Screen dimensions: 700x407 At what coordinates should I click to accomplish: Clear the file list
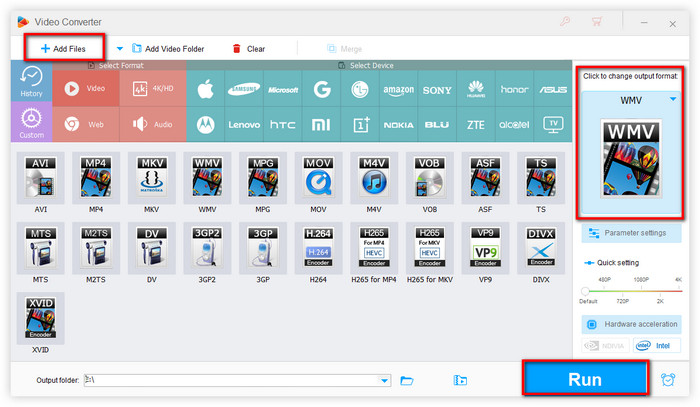249,49
